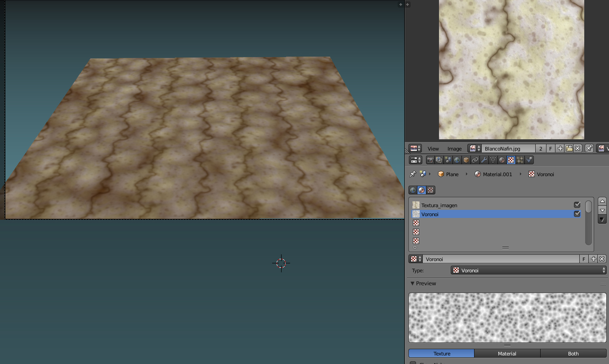
Task: Switch preview to Material mode
Action: point(507,354)
